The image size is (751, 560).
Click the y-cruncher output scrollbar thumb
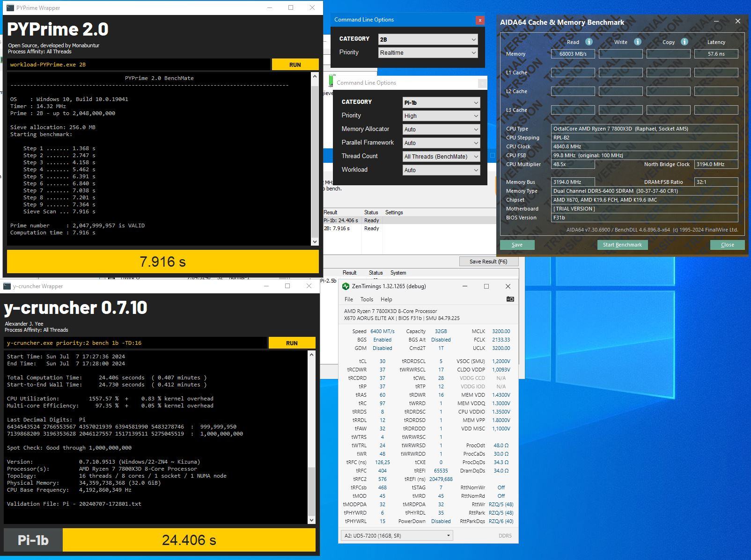pyautogui.click(x=312, y=491)
